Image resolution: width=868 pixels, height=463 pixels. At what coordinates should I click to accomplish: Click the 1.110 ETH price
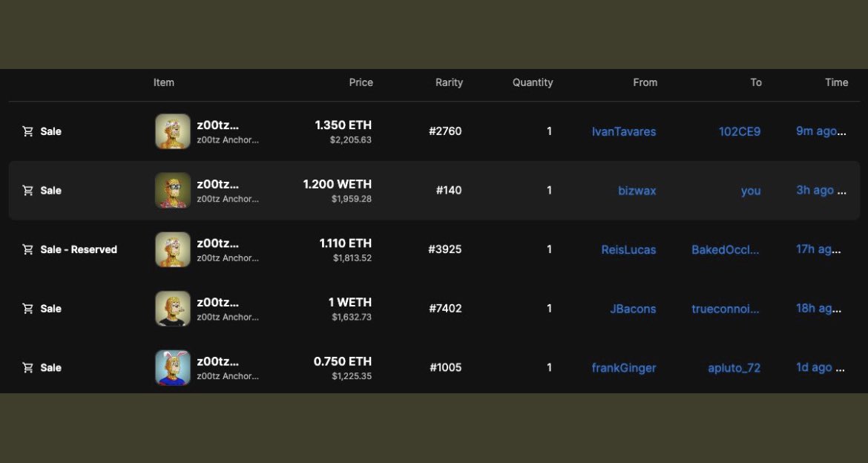(x=346, y=243)
